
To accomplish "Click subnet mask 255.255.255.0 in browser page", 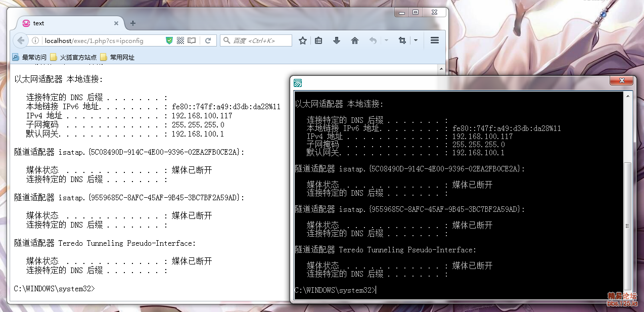I will [x=198, y=125].
